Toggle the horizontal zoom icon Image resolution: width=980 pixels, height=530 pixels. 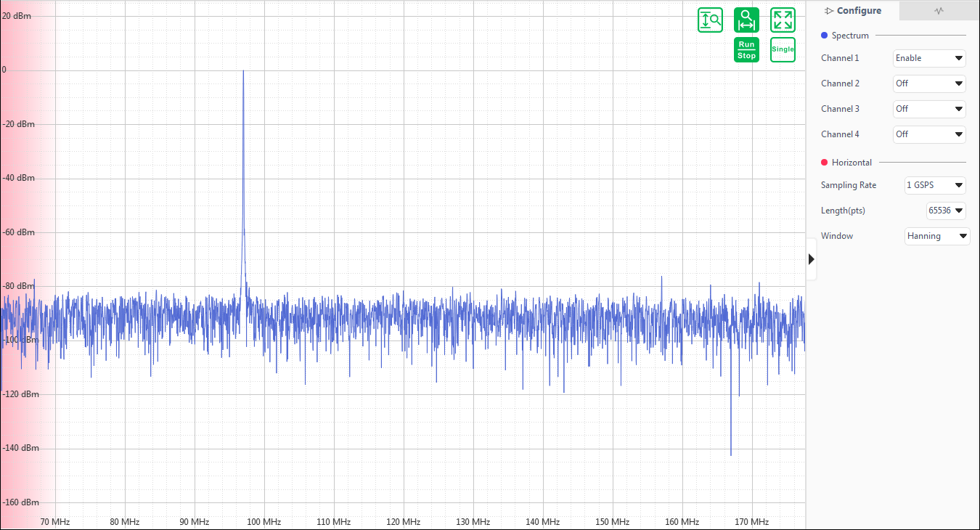(746, 20)
